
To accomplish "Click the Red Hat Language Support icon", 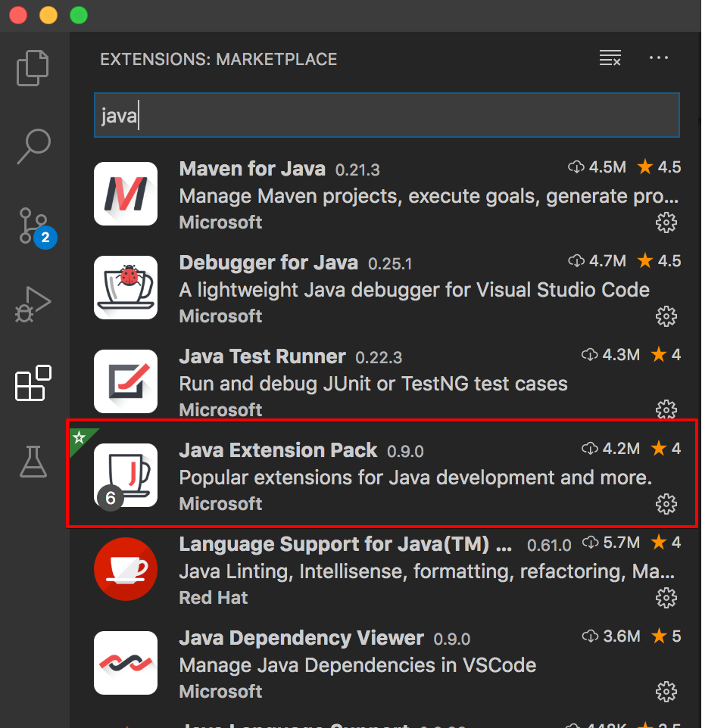I will pos(126,569).
